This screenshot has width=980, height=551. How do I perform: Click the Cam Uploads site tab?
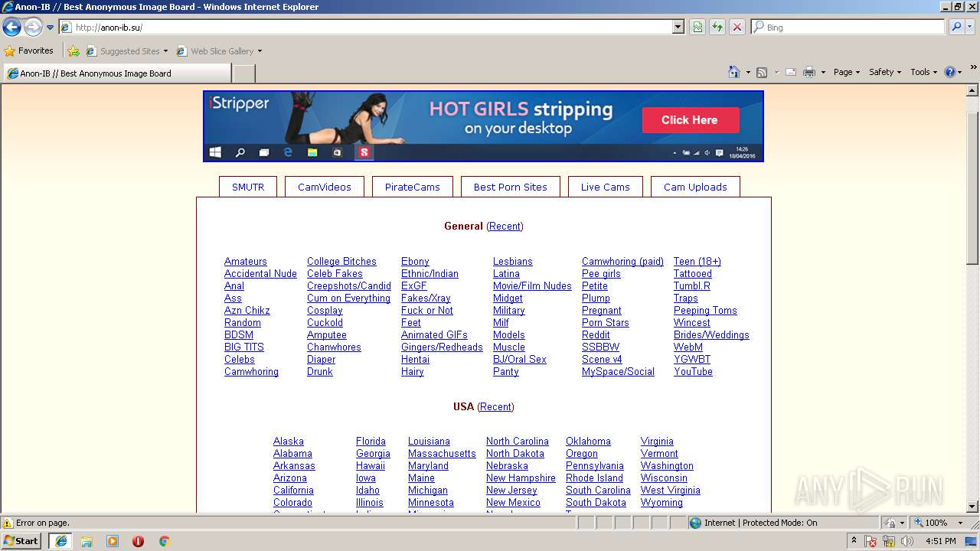click(x=695, y=187)
